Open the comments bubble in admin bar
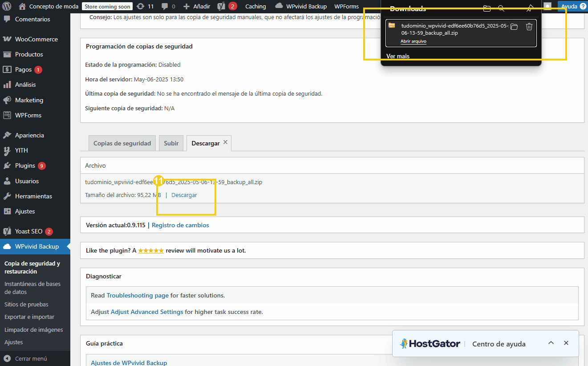 click(168, 6)
